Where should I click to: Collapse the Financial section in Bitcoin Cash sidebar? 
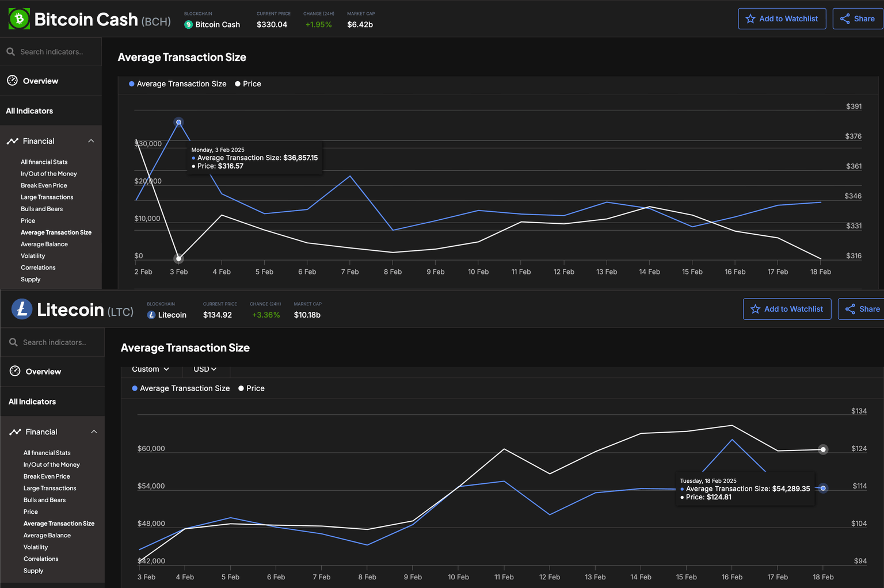pyautogui.click(x=91, y=141)
